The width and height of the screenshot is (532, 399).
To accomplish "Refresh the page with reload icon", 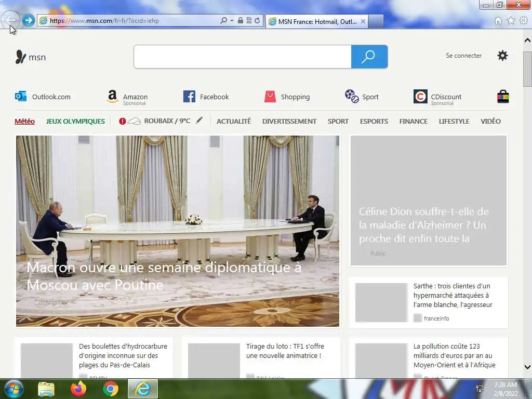I will (257, 20).
